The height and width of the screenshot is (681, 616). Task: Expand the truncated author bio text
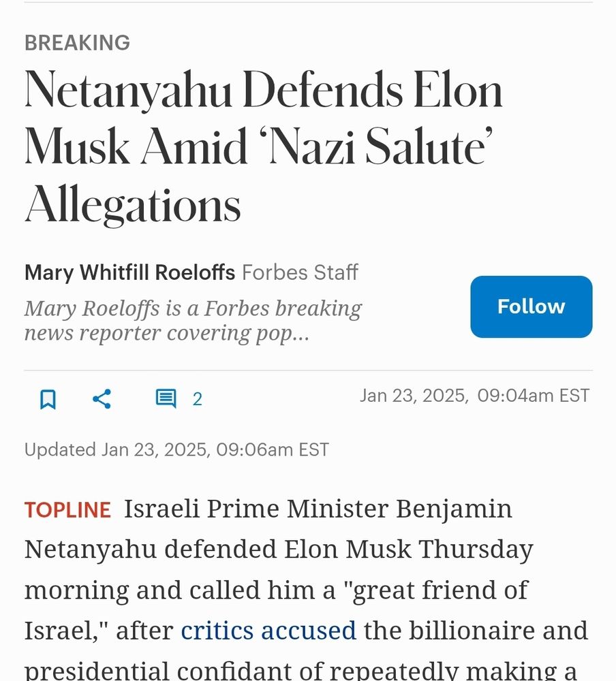(193, 321)
